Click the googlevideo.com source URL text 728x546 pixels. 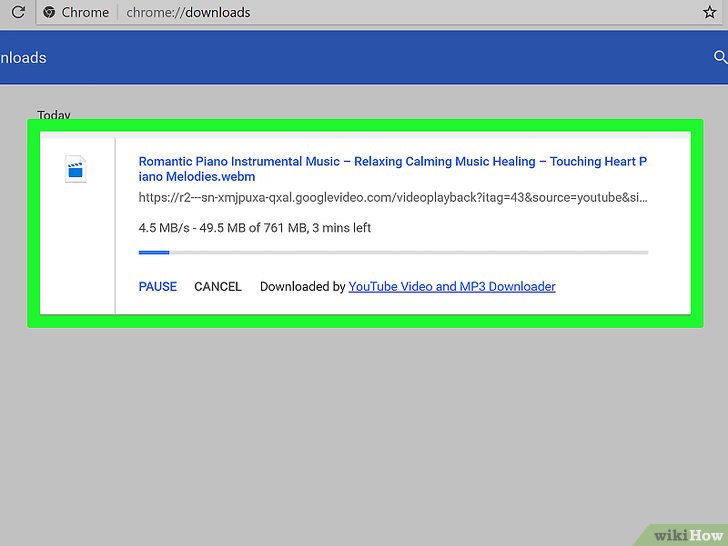pyautogui.click(x=393, y=198)
